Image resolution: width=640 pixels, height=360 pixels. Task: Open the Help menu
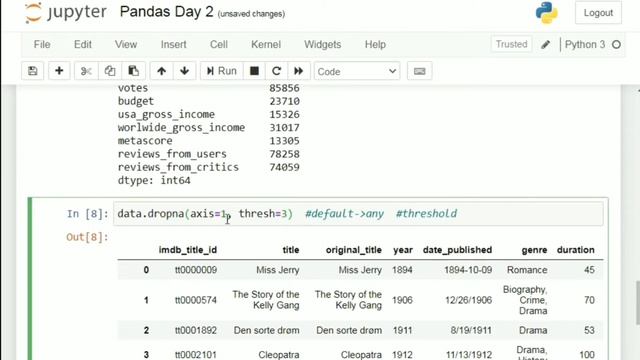(375, 44)
